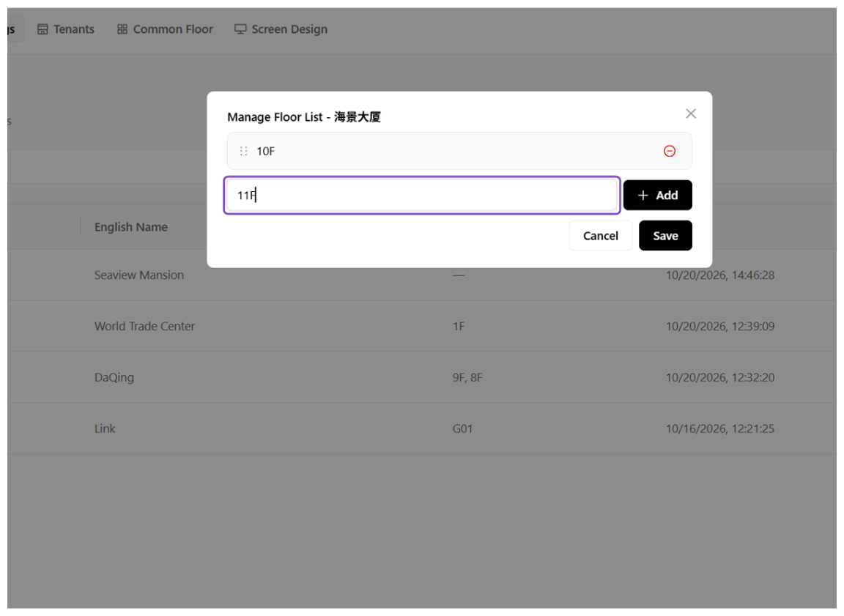Remove the 10F floor entry

tap(669, 151)
